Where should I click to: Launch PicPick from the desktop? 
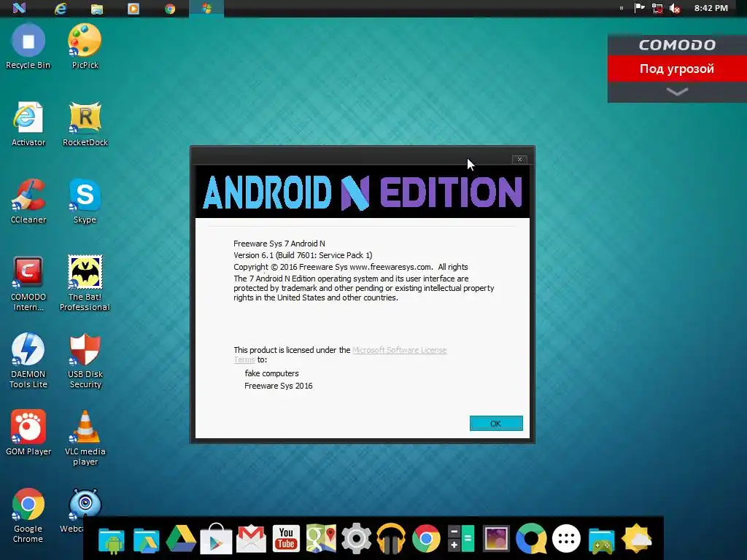point(85,47)
